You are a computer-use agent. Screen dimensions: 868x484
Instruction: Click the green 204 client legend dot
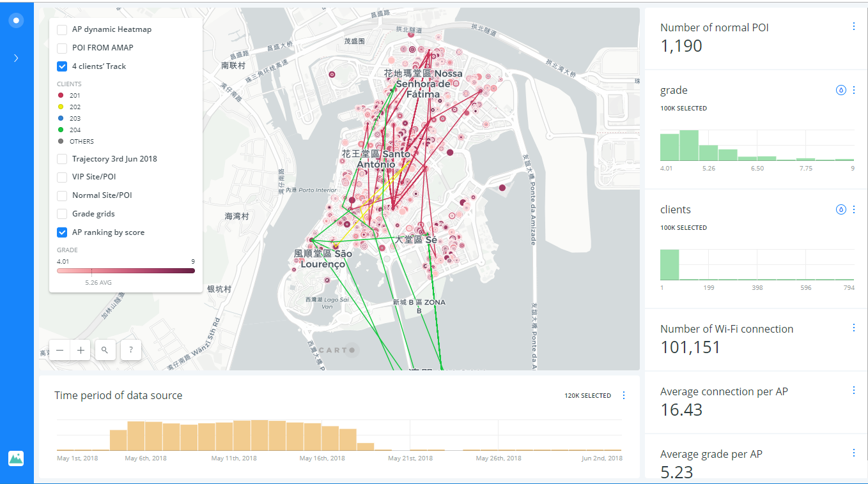pyautogui.click(x=60, y=130)
